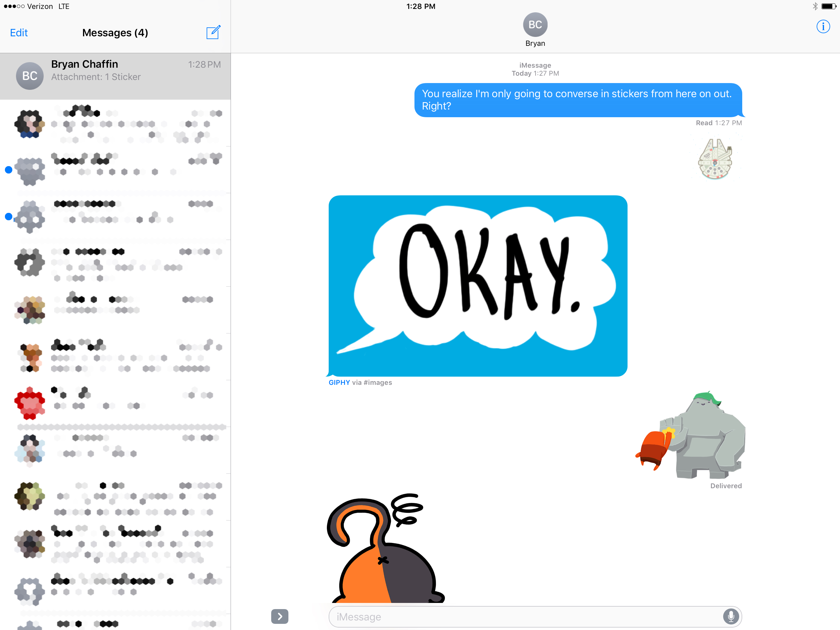840x630 pixels.
Task: Tap the compose new message icon
Action: click(x=213, y=32)
